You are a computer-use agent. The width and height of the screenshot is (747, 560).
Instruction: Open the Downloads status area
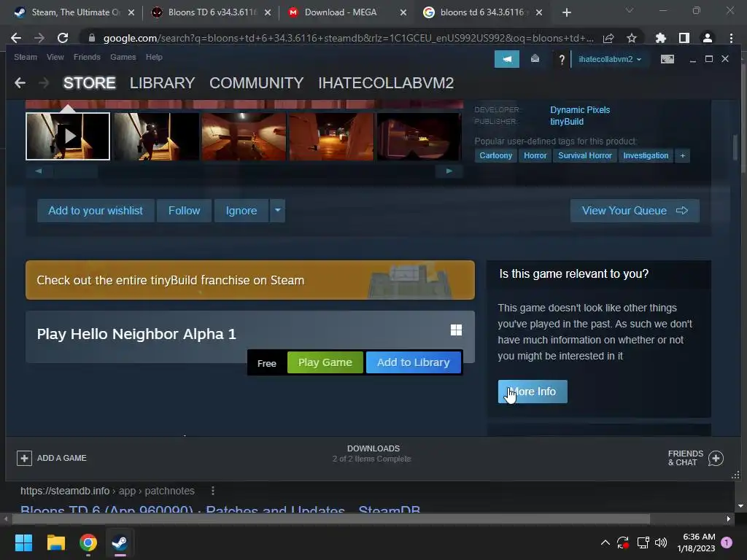tap(373, 454)
